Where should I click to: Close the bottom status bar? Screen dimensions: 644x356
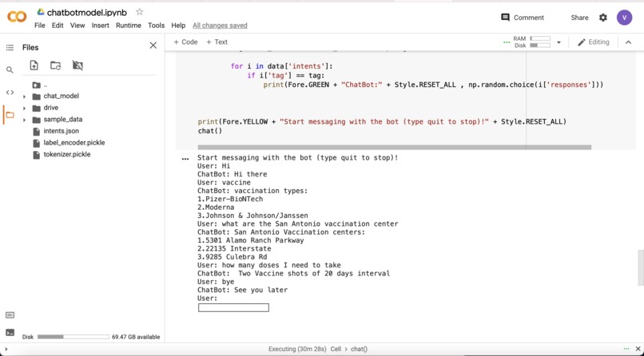[x=638, y=349]
